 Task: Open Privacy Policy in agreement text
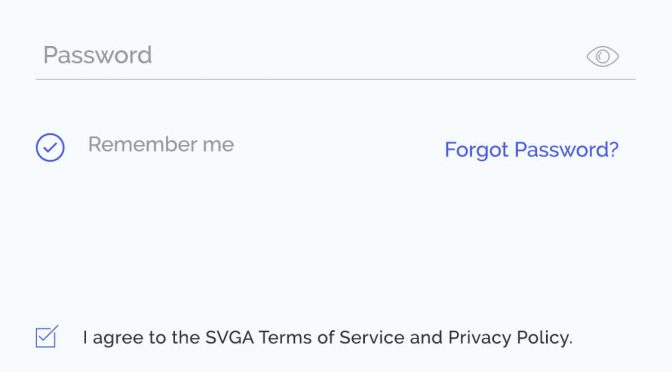510,338
